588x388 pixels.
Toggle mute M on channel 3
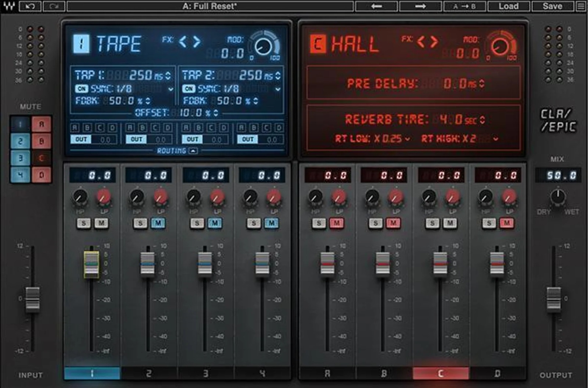coord(215,223)
